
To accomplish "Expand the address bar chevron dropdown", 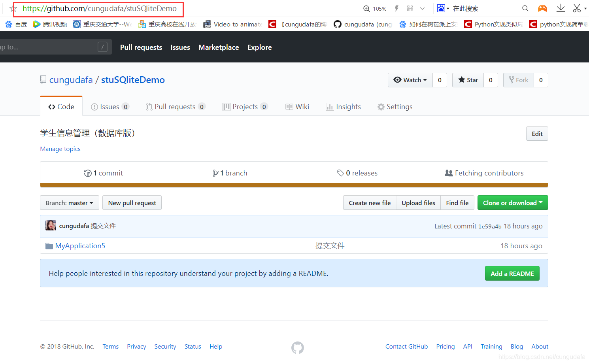I will click(x=422, y=8).
